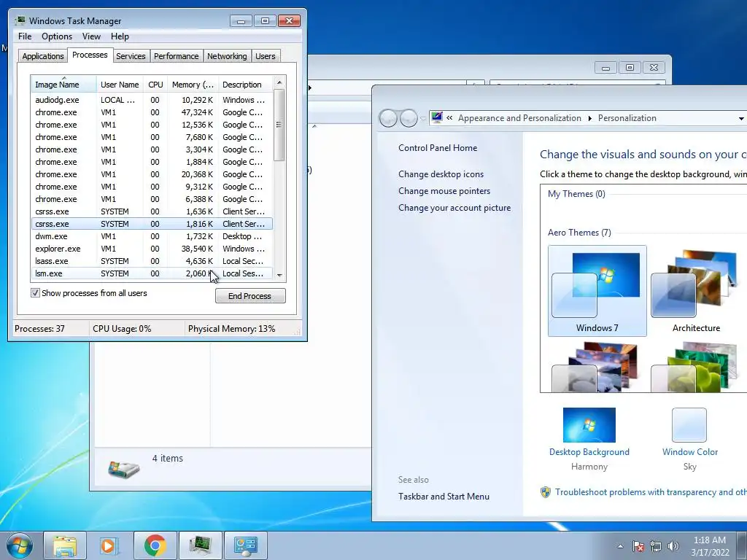Expand the arrow after Appearance and Personalization
Image resolution: width=747 pixels, height=560 pixels.
[589, 118]
